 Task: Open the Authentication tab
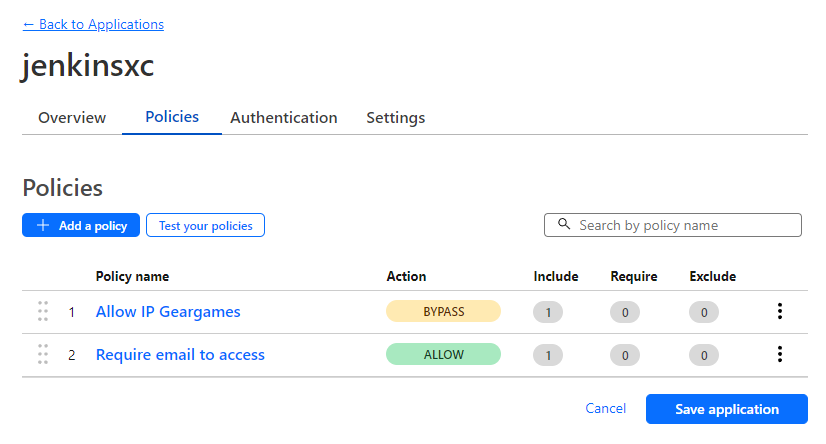coord(284,118)
